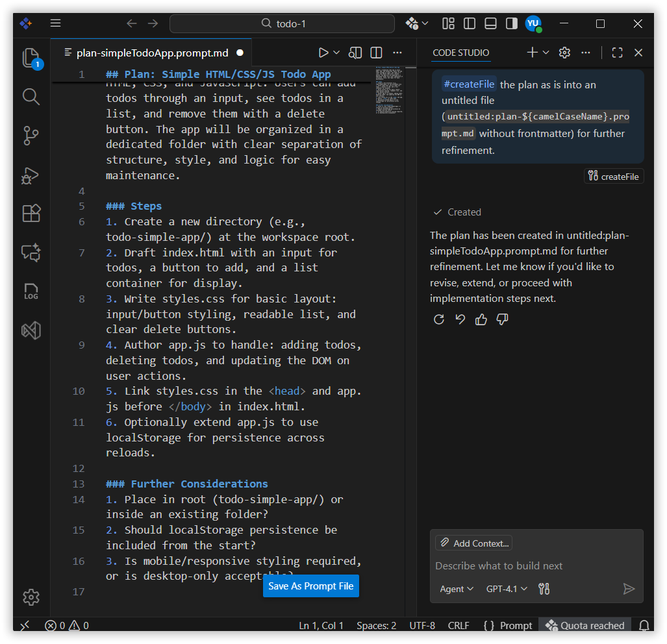Open Run and Debug view icon
Screen dimensions: 667x644
tap(31, 175)
